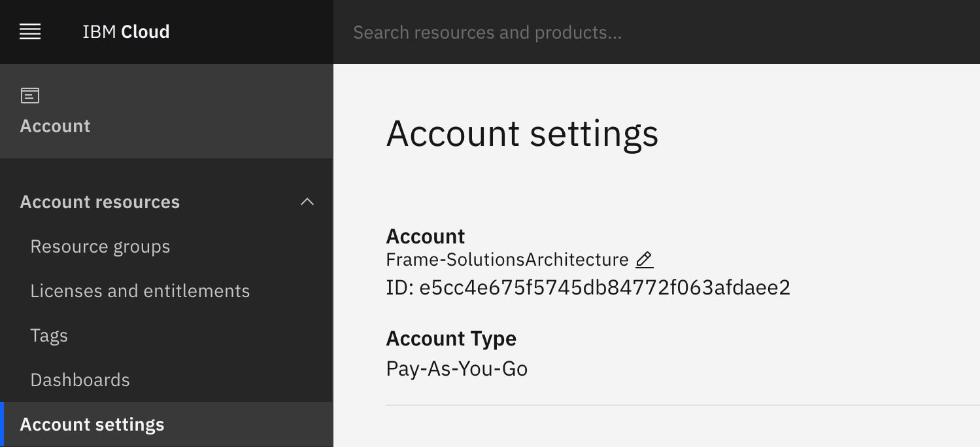Click the edit icon beside Frame-SolutionsArchitecture

point(645,259)
